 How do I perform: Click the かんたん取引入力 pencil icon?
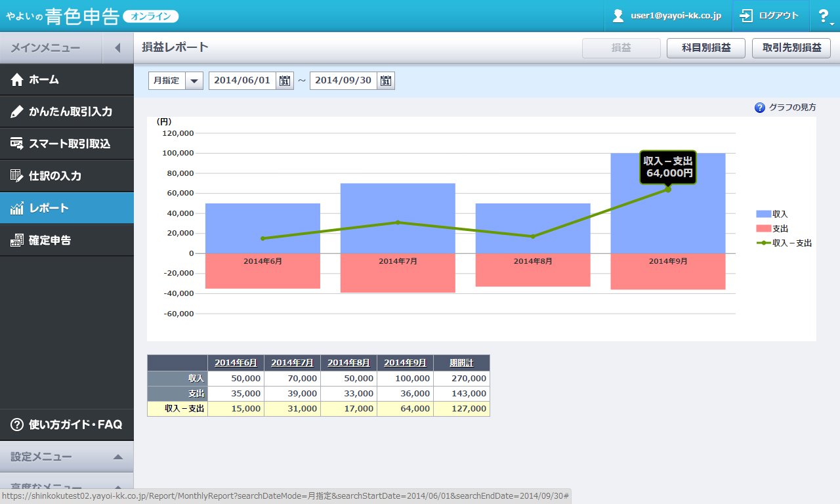coord(17,112)
